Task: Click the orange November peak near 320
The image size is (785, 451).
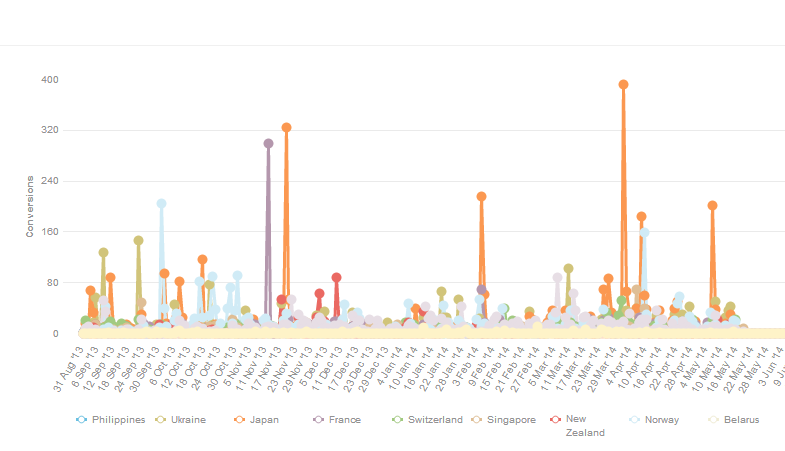Action: [286, 127]
